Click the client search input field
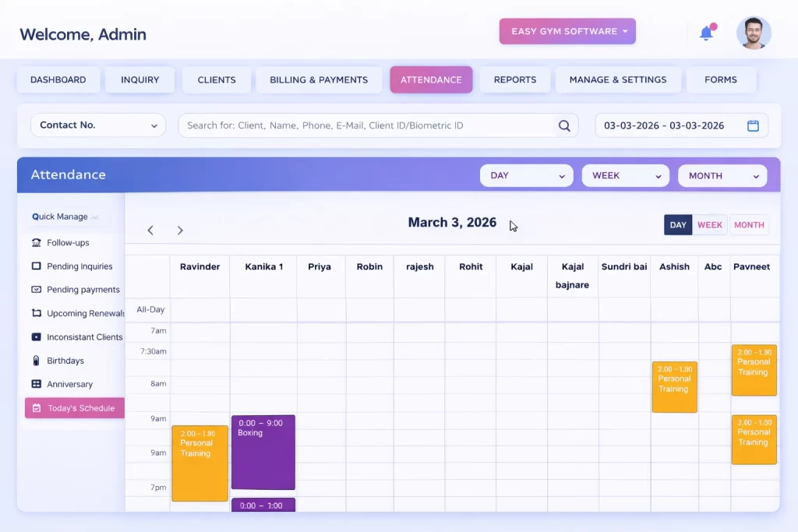The image size is (798, 532). 366,125
